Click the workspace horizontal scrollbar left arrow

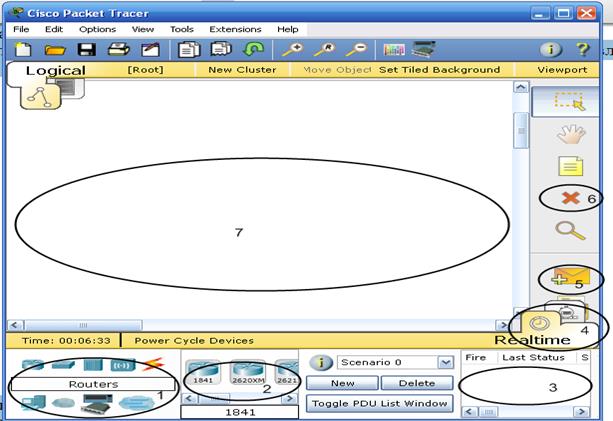(x=16, y=325)
